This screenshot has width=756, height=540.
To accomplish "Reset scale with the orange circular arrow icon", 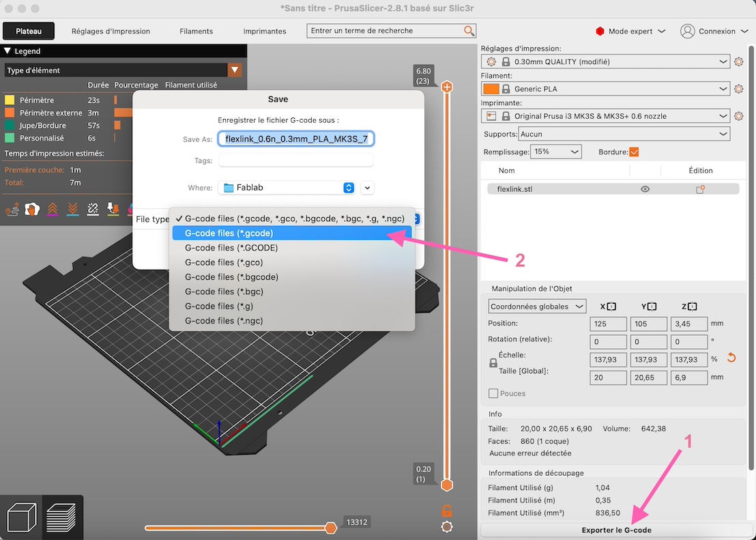I will (x=731, y=358).
